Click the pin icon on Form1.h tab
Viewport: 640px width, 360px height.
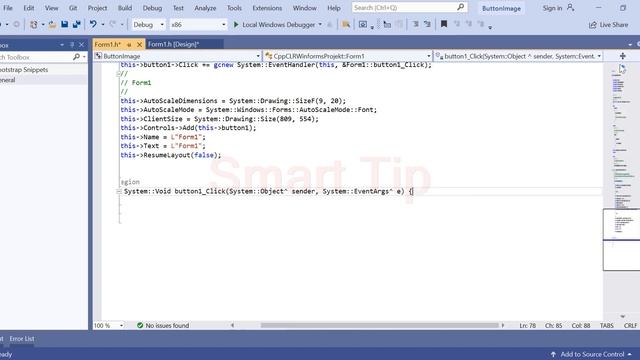click(x=129, y=44)
